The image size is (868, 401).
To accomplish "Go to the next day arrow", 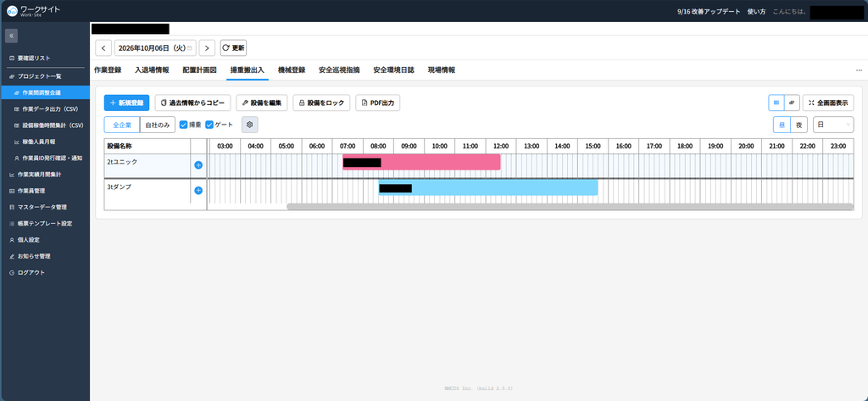I will click(x=207, y=48).
